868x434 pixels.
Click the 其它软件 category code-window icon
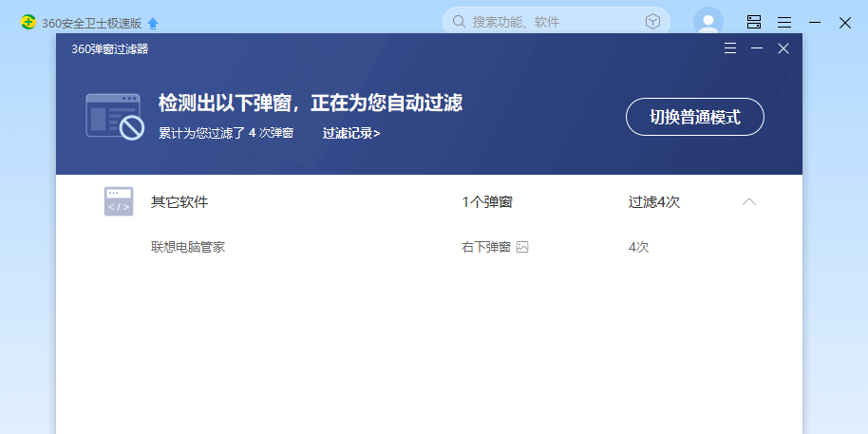point(119,201)
